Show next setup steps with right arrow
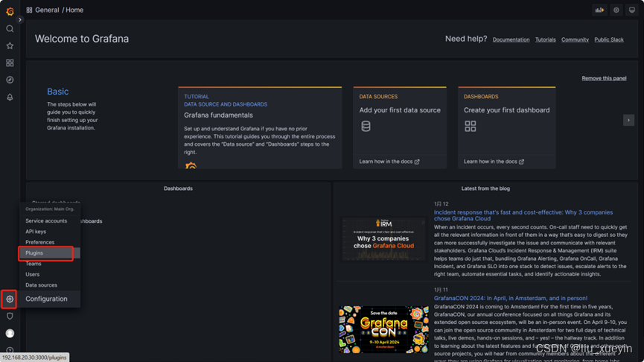Viewport: 644px width, 362px height. click(x=628, y=120)
